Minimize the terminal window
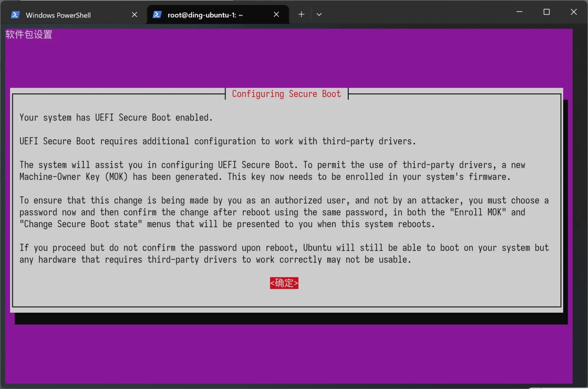Image resolution: width=588 pixels, height=389 pixels. point(520,12)
